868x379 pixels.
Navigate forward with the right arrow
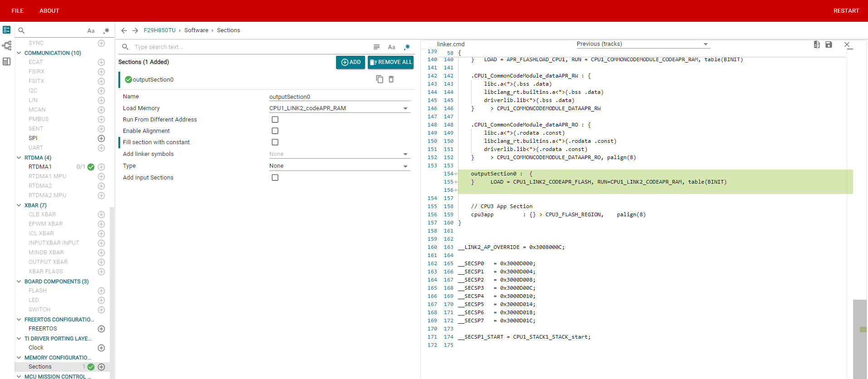[135, 30]
